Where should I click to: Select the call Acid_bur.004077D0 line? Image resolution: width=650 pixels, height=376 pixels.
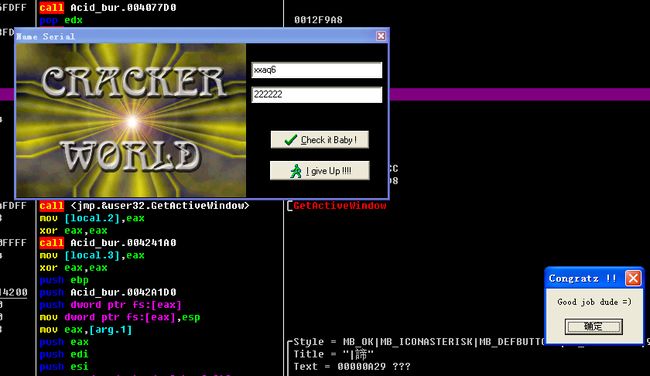click(108, 7)
